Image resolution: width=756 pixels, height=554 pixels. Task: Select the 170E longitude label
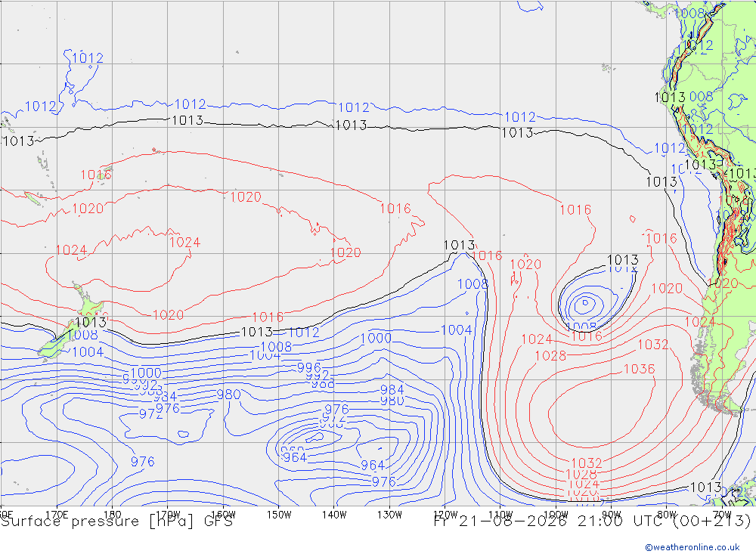point(57,515)
